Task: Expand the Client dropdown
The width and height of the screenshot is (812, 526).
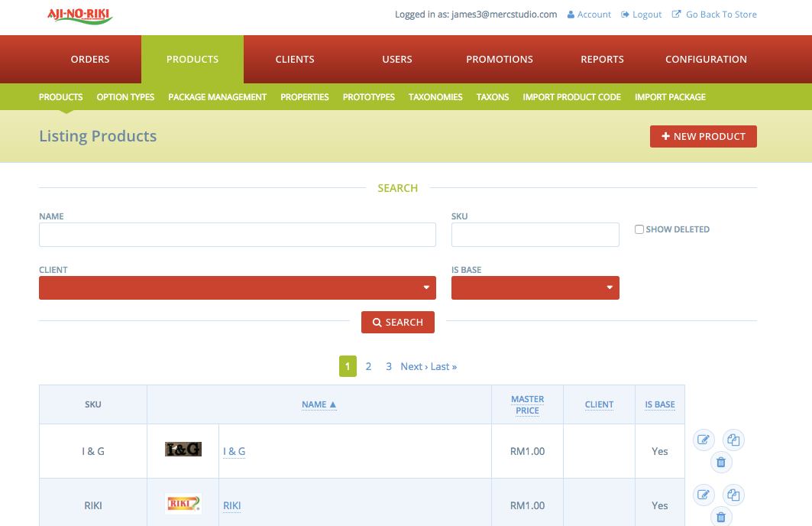Action: pos(237,287)
